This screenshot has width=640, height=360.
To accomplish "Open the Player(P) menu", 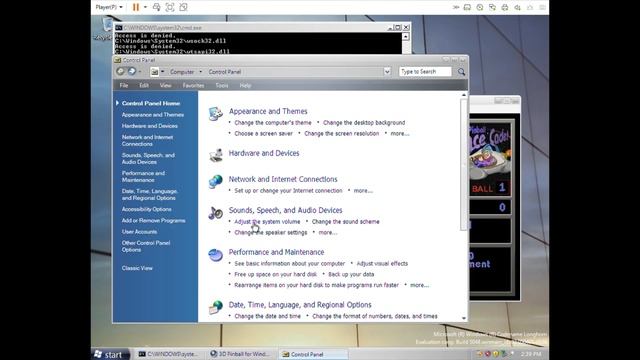I will click(109, 7).
